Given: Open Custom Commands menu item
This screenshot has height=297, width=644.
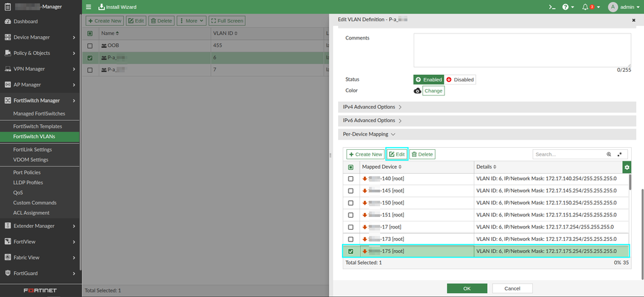Looking at the screenshot, I should (34, 203).
